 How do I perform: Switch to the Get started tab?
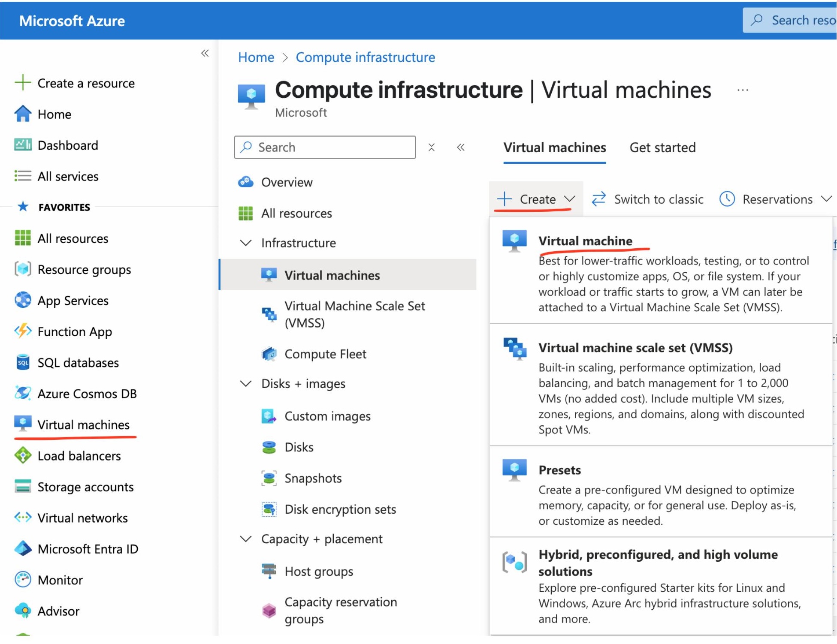pos(662,147)
